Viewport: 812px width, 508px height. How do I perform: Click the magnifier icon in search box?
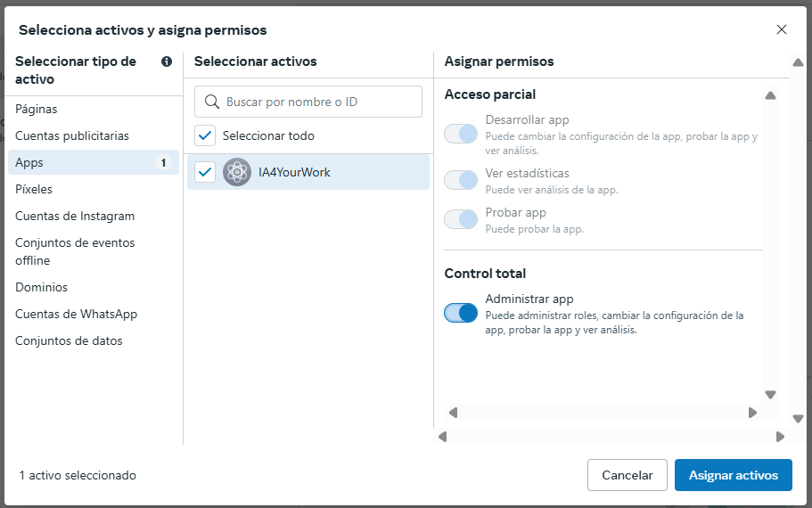(212, 102)
